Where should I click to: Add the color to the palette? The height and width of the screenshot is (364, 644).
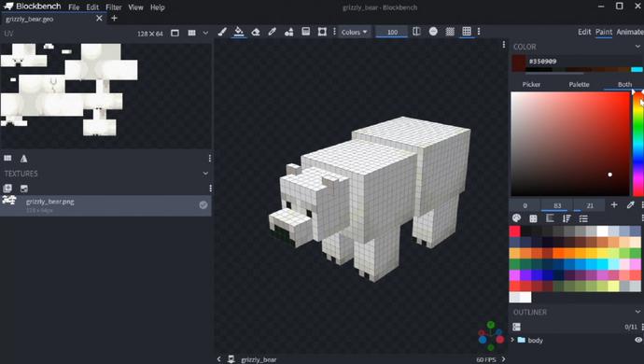614,204
